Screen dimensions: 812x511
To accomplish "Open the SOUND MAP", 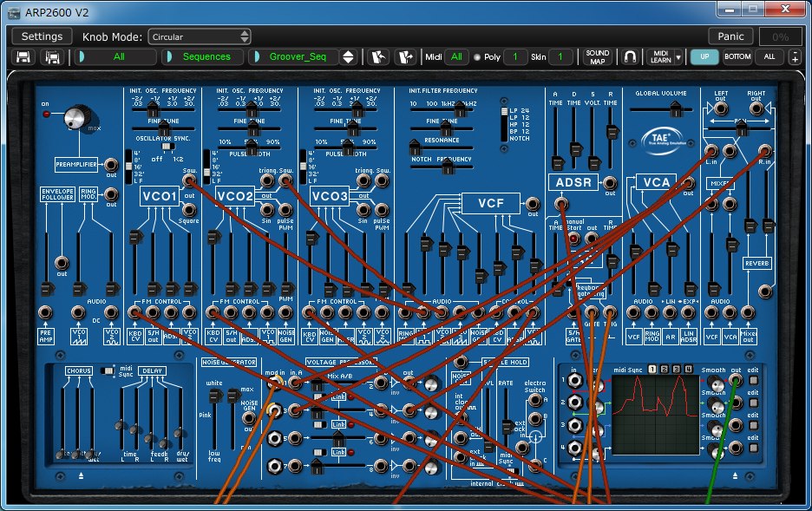I will (x=598, y=57).
